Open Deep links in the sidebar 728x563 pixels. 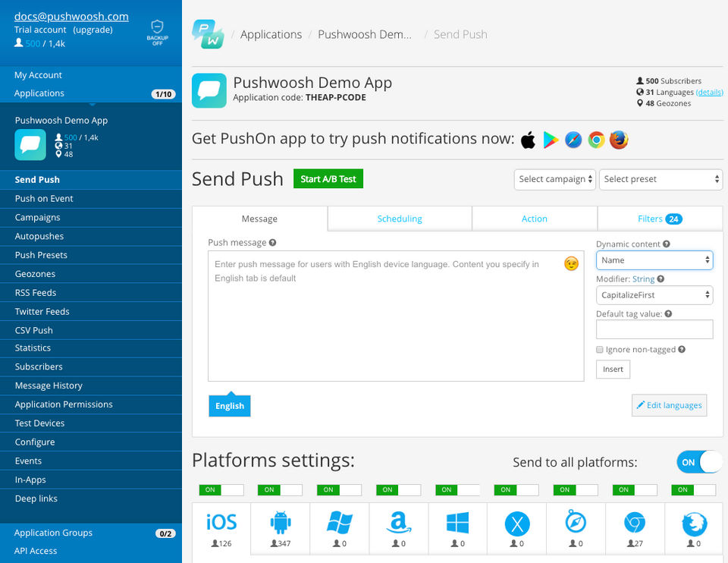[91, 499]
